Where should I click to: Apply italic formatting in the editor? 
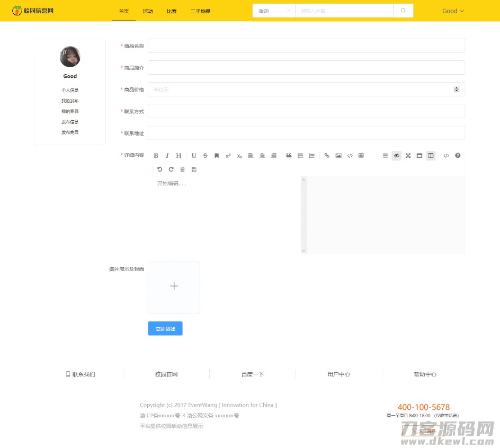[167, 155]
